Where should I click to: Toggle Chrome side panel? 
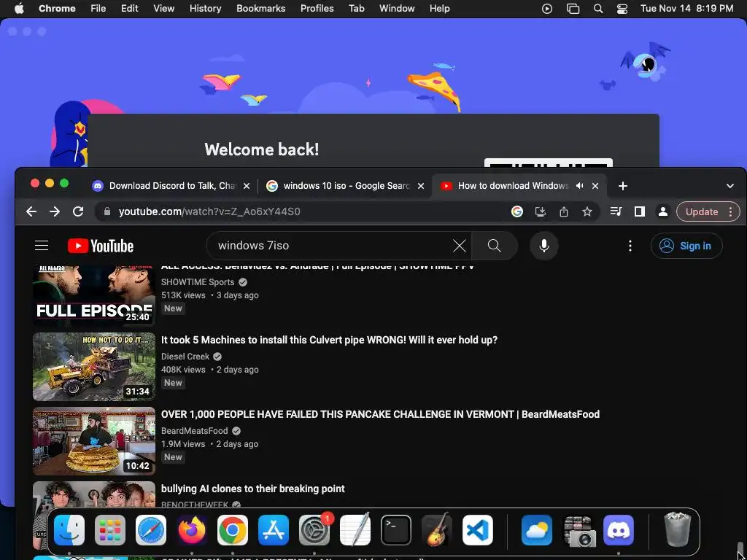click(x=639, y=211)
